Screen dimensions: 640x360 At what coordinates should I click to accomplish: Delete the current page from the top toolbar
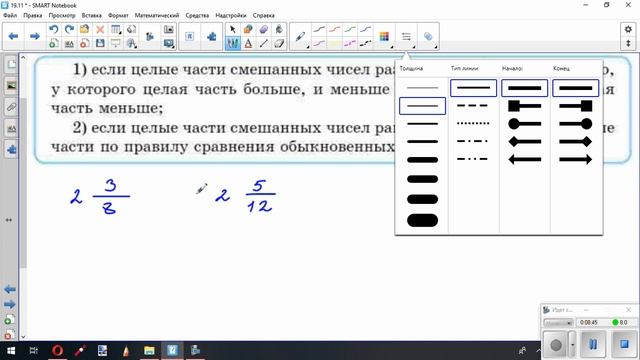tap(84, 43)
